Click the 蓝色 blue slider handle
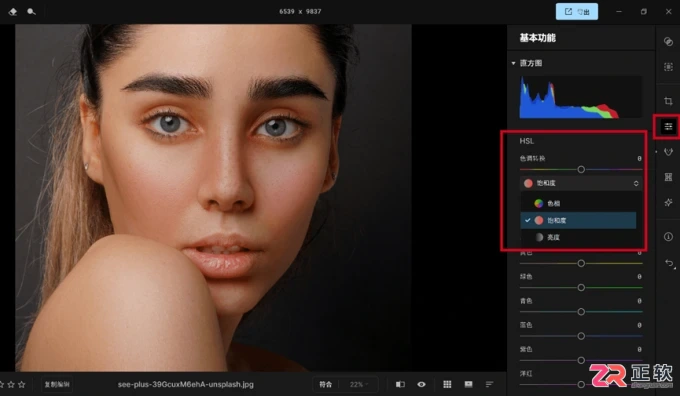Image resolution: width=680 pixels, height=396 pixels. point(581,336)
